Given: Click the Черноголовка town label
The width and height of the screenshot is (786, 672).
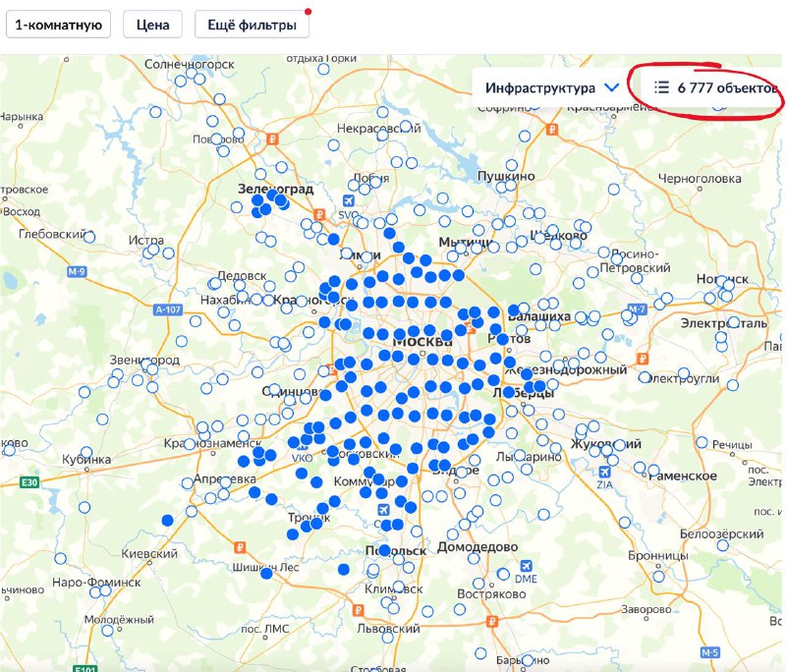Looking at the screenshot, I should 700,179.
